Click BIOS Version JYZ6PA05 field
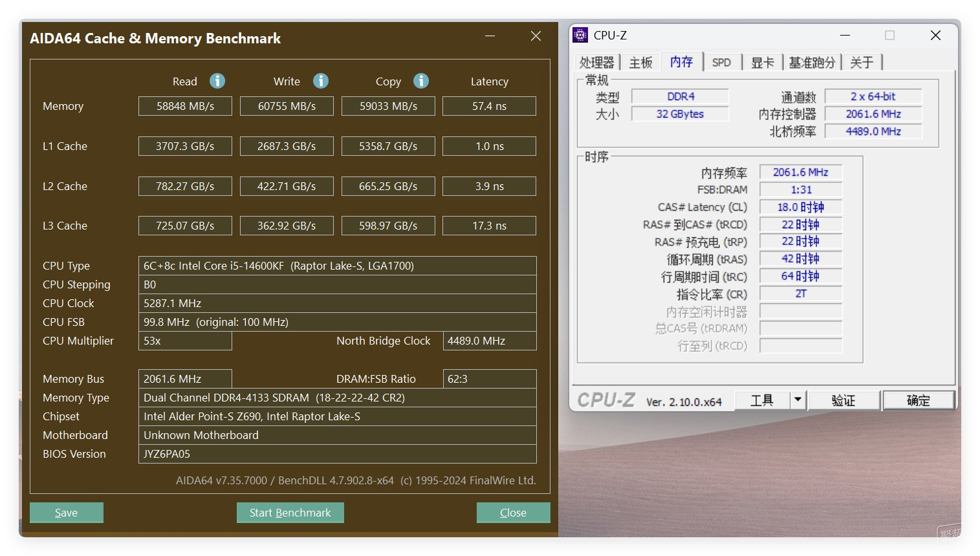The width and height of the screenshot is (980, 556). tap(338, 454)
